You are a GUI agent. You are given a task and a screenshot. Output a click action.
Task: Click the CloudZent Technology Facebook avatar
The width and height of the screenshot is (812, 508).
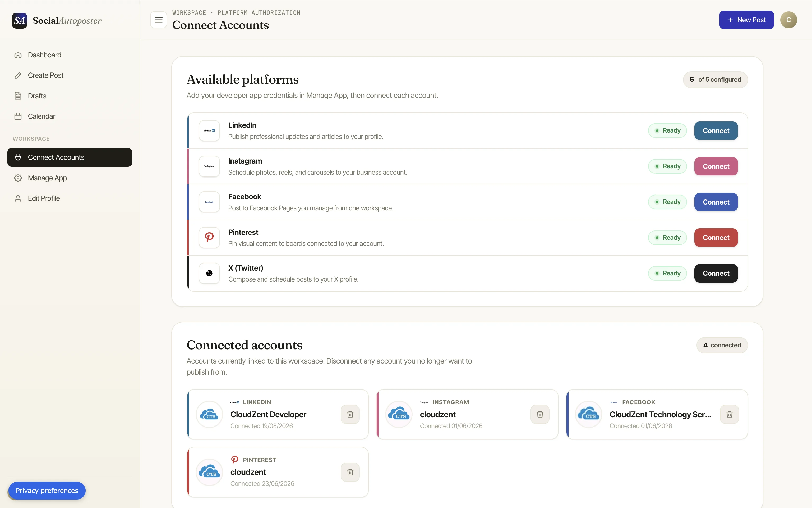[x=589, y=414]
